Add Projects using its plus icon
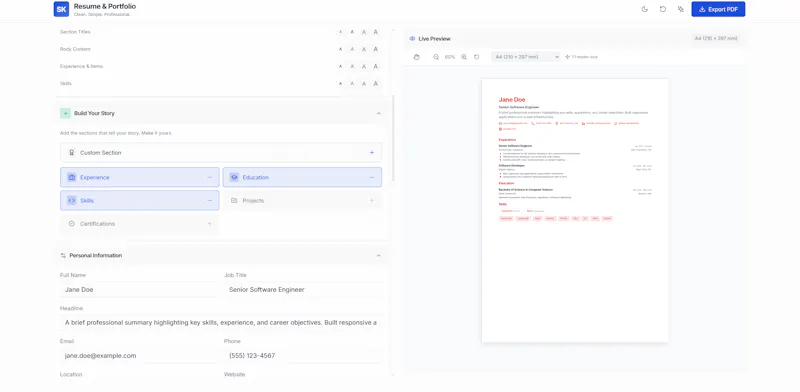The width and height of the screenshot is (800, 392). (x=372, y=201)
